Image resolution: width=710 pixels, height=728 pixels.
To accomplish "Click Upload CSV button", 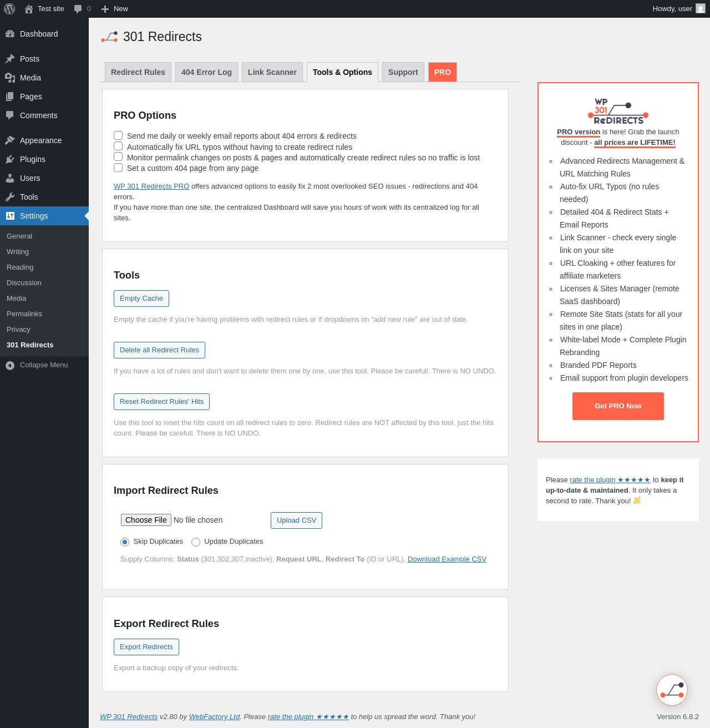I will 296,520.
